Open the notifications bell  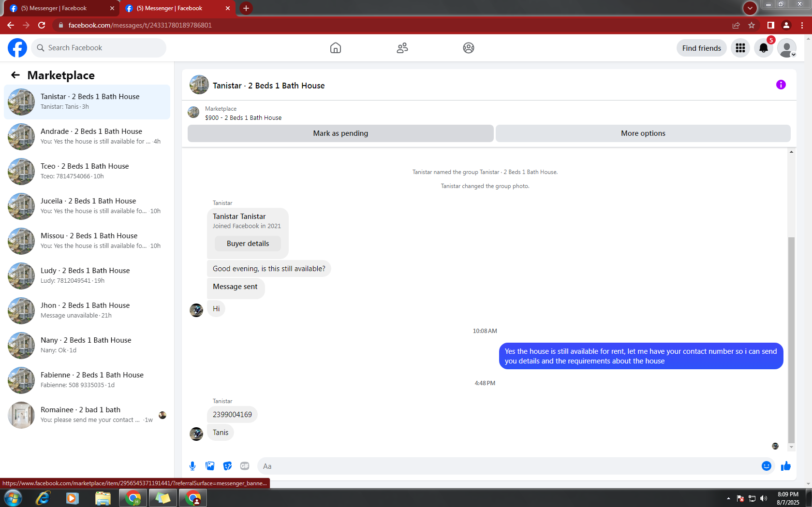pos(764,48)
